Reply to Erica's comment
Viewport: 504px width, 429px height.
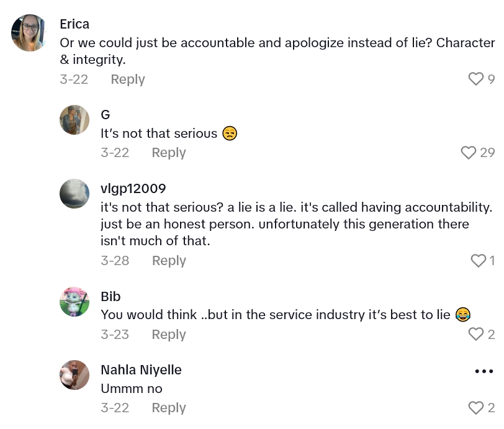[127, 79]
